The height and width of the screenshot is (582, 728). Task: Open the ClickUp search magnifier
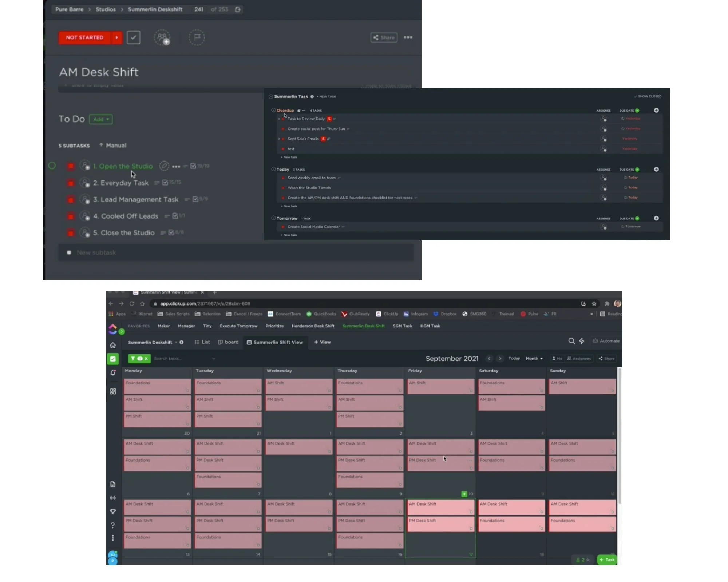pyautogui.click(x=571, y=341)
